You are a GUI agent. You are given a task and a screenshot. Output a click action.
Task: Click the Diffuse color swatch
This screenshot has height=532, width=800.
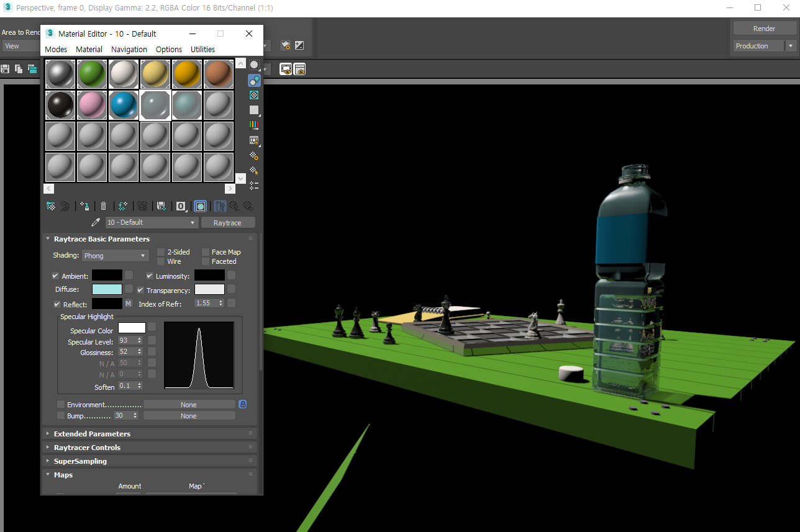(107, 289)
